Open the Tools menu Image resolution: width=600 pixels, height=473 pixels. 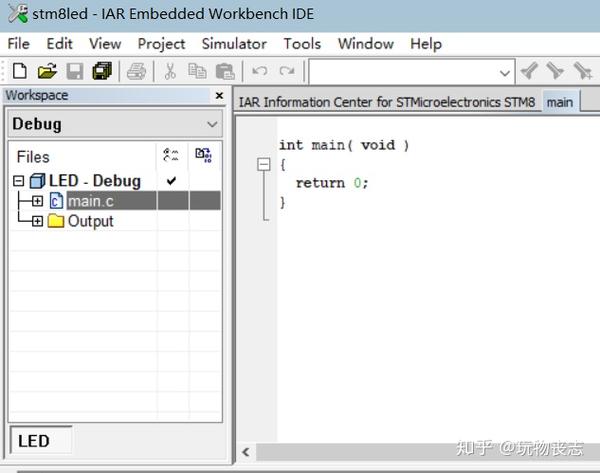[x=302, y=44]
